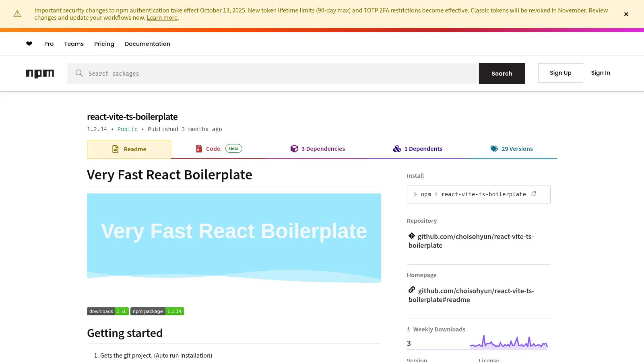Click the warning triangle icon in banner
Image resolution: width=644 pixels, height=362 pixels.
(x=17, y=14)
